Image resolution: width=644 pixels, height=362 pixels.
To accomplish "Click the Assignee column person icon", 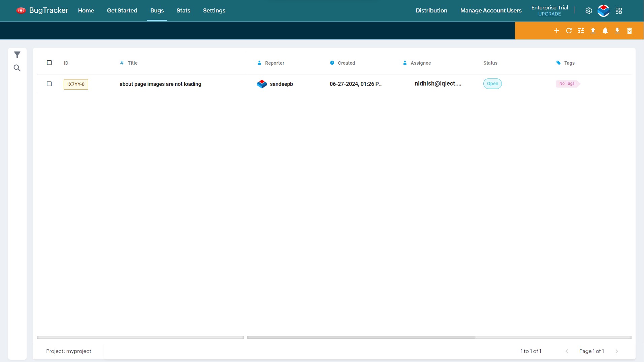I will (x=405, y=63).
